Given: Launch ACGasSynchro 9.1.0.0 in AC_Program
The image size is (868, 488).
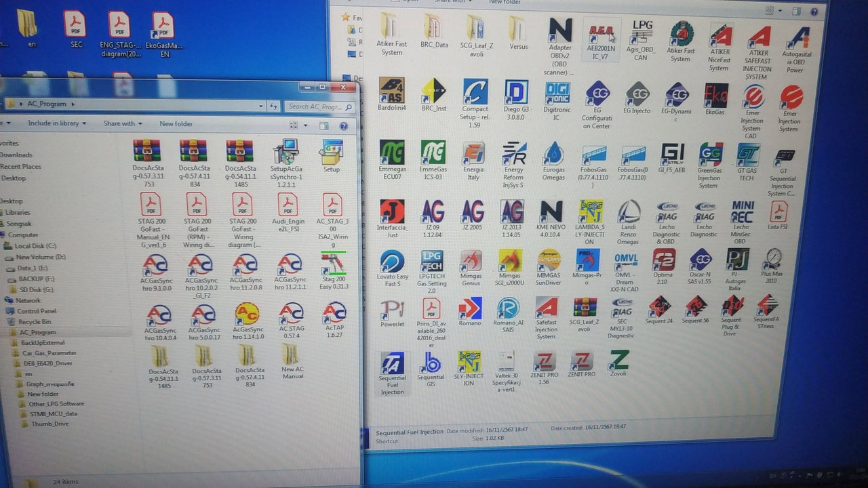Looking at the screenshot, I should [155, 264].
